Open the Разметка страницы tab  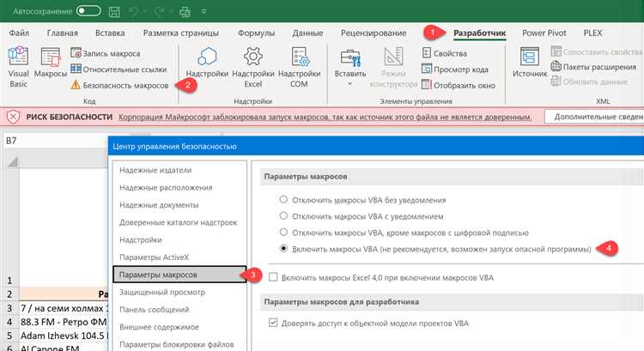[181, 33]
